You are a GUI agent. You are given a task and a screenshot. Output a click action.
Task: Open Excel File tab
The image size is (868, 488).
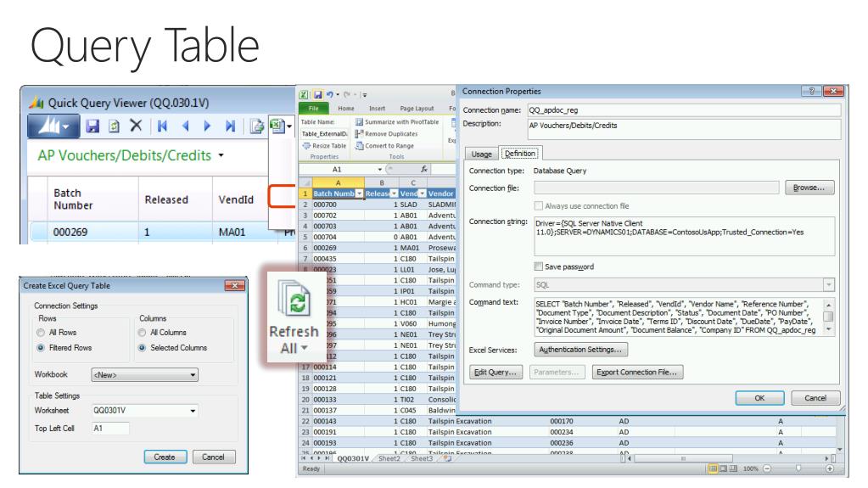tap(313, 108)
